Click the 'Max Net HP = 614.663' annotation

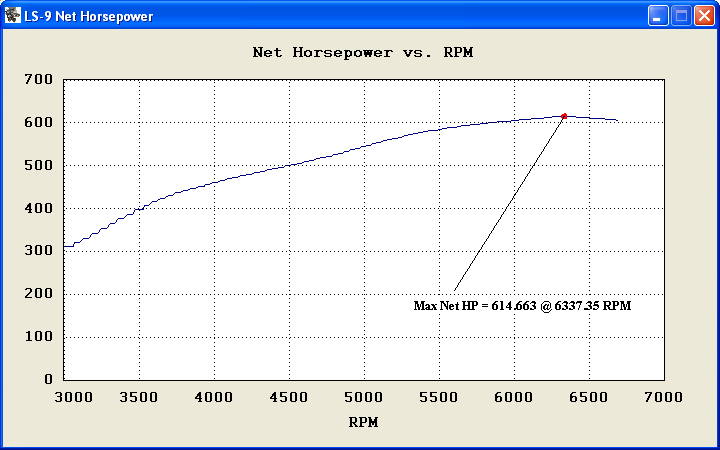(522, 306)
